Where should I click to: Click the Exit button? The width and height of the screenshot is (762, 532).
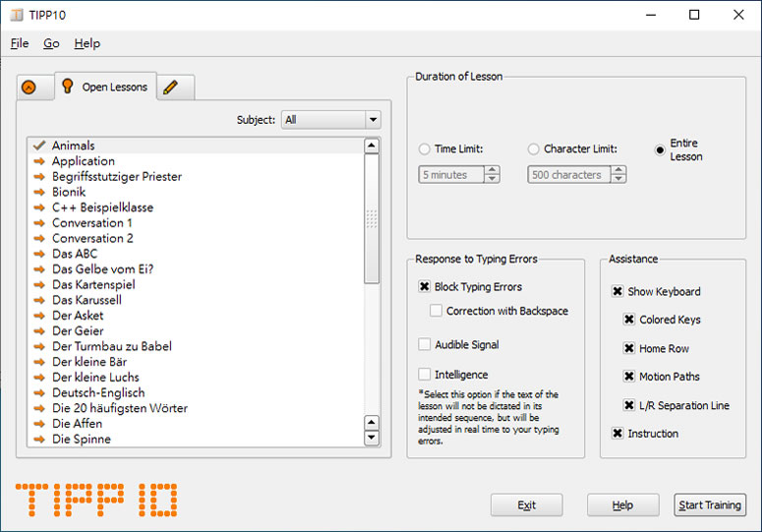click(x=527, y=505)
